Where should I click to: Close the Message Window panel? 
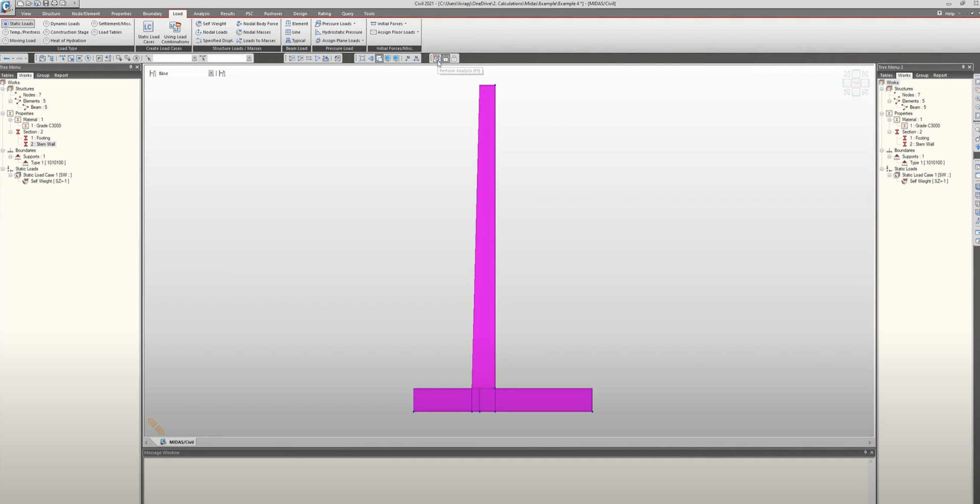[x=871, y=452]
